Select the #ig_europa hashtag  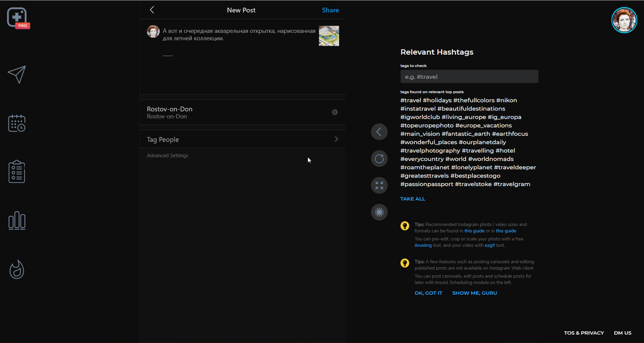click(x=504, y=117)
